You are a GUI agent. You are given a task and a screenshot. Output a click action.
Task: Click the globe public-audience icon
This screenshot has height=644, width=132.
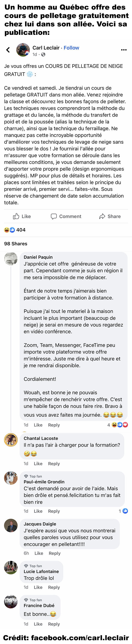pos(43,55)
